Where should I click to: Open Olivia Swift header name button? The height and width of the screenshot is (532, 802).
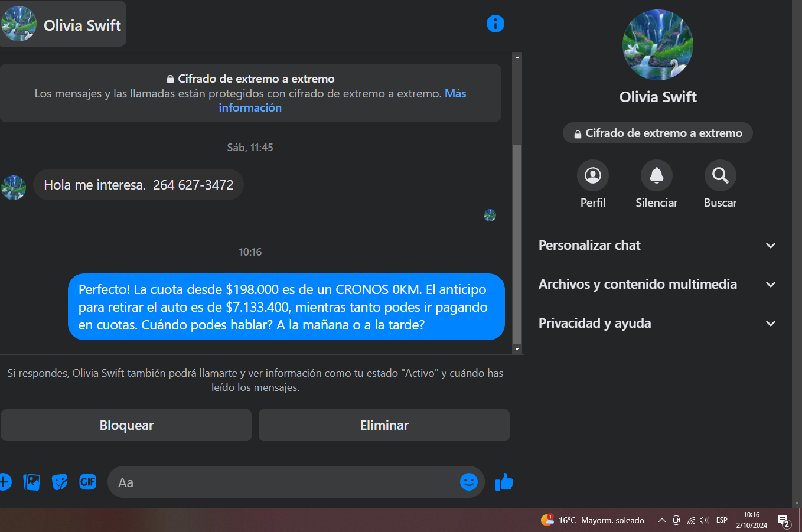[63, 24]
